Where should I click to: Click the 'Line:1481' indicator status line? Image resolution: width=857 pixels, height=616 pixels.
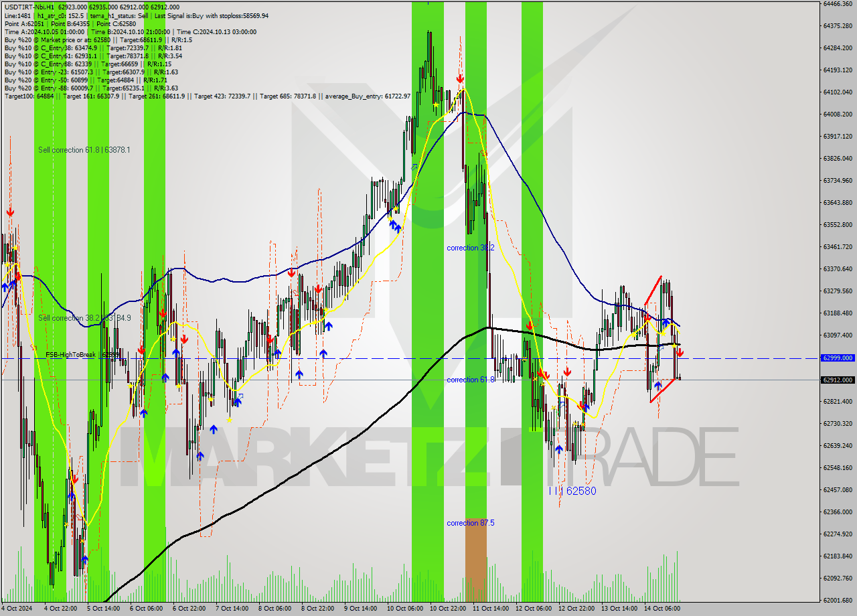[x=137, y=15]
